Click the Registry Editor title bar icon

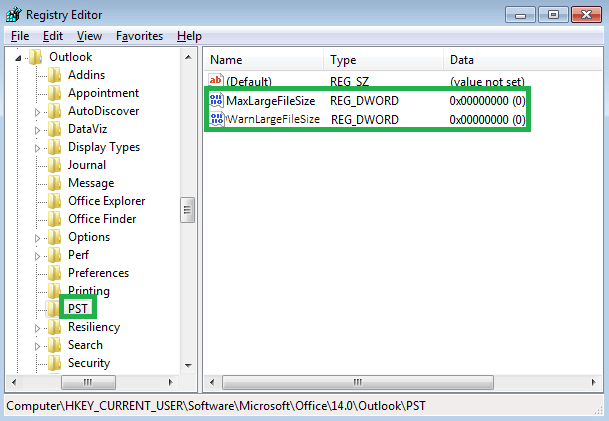point(14,15)
